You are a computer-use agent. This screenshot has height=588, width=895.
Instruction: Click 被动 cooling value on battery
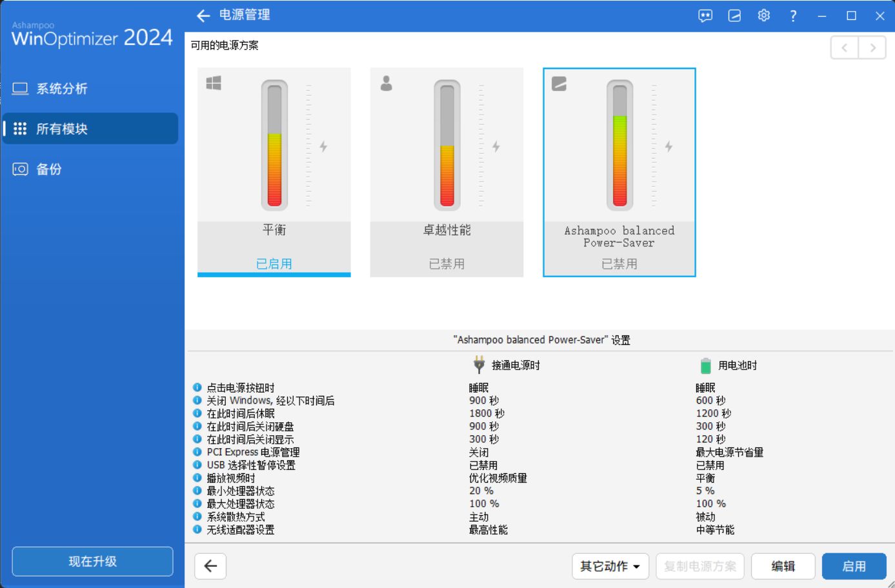click(x=705, y=516)
